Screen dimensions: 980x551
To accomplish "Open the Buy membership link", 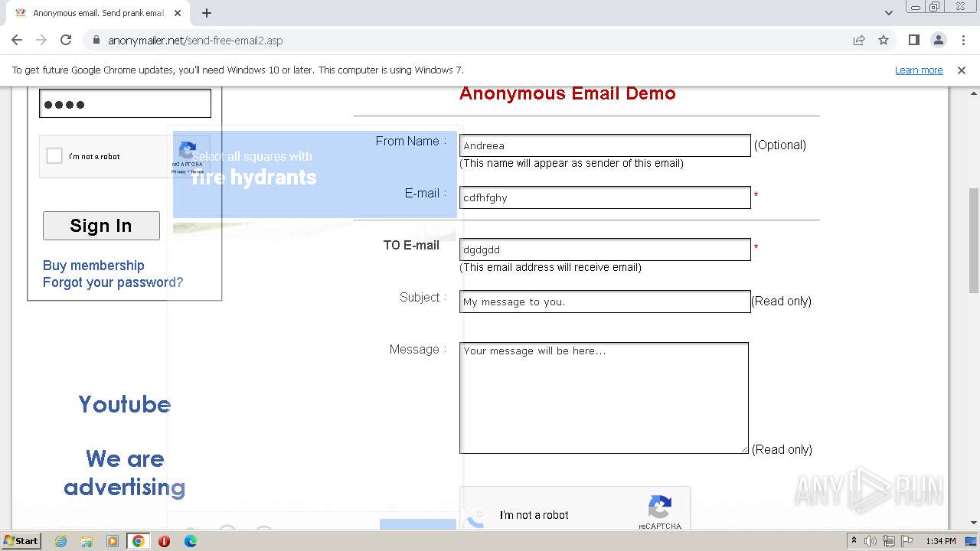I will tap(93, 266).
